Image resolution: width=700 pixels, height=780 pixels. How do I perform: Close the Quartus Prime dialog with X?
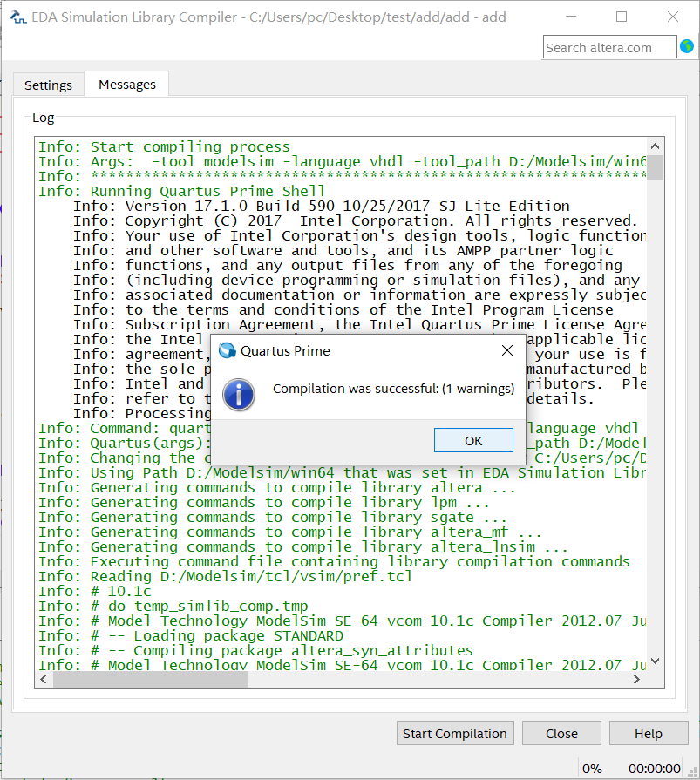coord(507,350)
